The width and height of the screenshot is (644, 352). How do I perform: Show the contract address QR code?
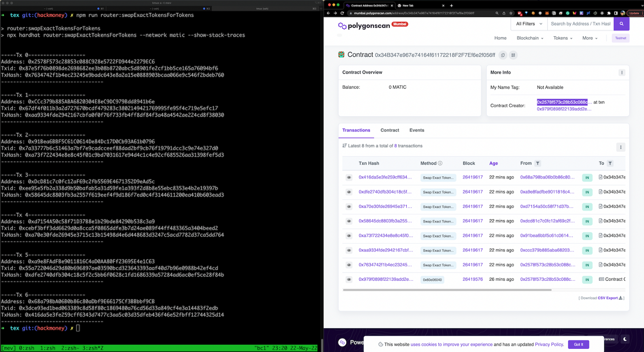(x=513, y=55)
